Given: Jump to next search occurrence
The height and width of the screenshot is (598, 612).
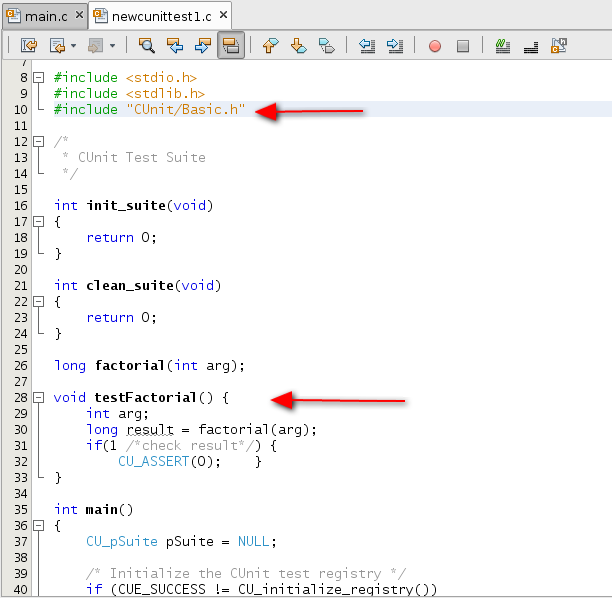Looking at the screenshot, I should pyautogui.click(x=202, y=45).
